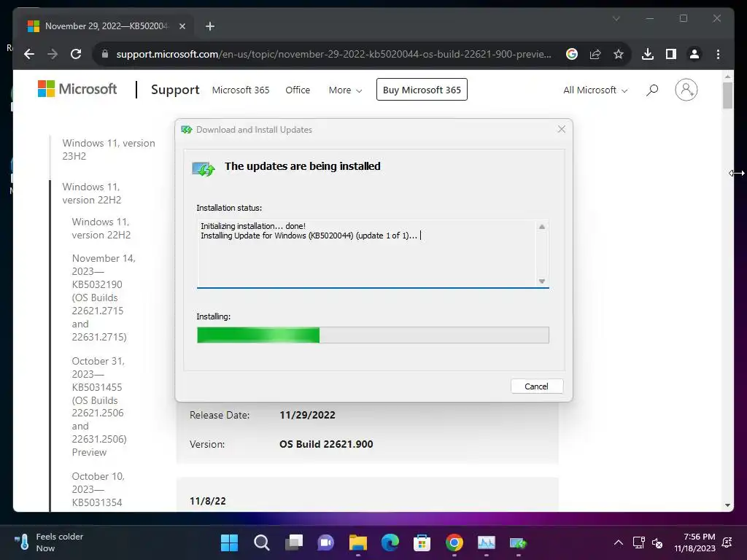Screen dimensions: 747x560
Task: Switch to update installer taskbar icon
Action: pyautogui.click(x=519, y=542)
